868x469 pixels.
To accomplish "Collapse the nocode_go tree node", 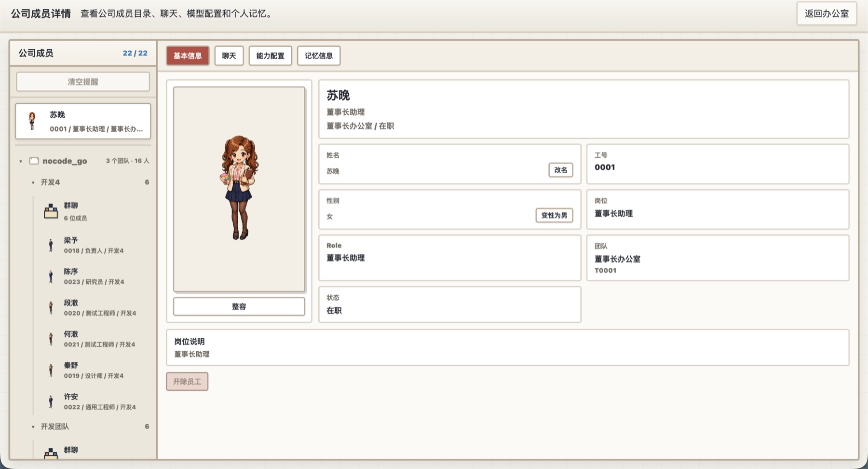I will 21,161.
